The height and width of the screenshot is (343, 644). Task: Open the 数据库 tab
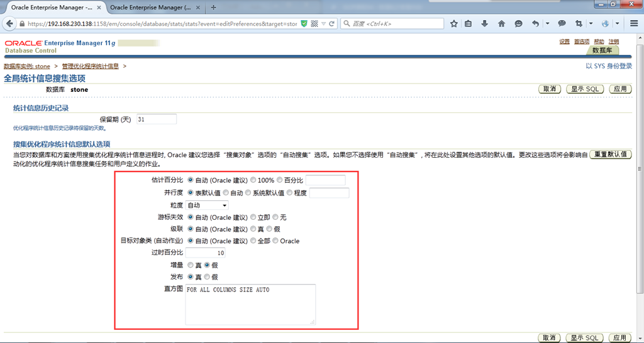[602, 50]
